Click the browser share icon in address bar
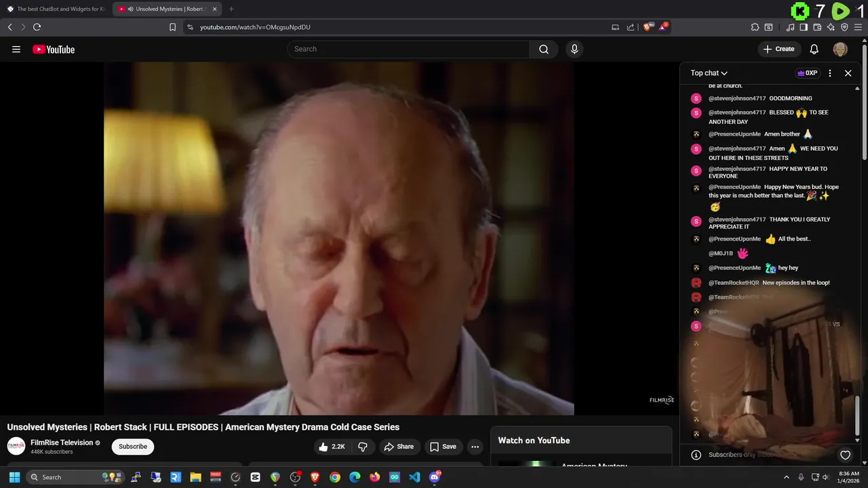Viewport: 868px width, 488px height. point(631,27)
